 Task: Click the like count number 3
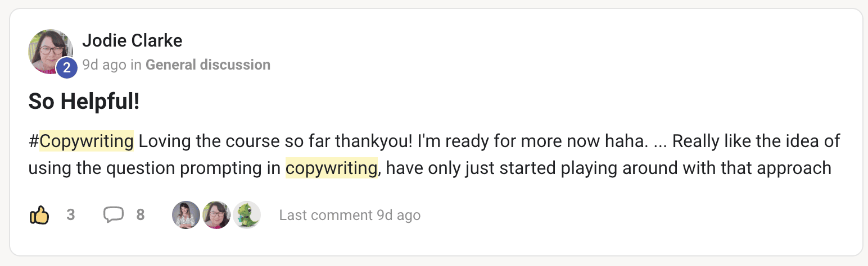71,215
